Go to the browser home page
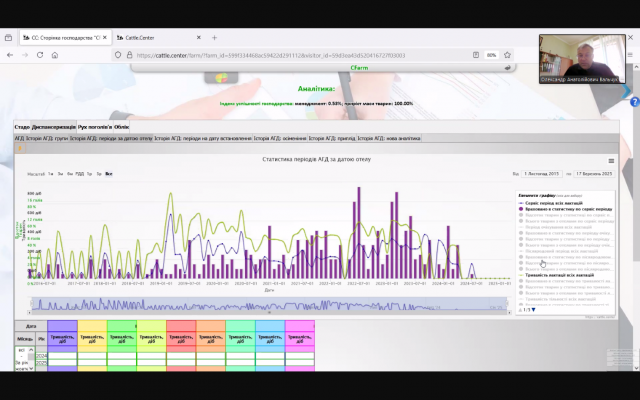Viewport: 640px width, 400px height. [55, 55]
